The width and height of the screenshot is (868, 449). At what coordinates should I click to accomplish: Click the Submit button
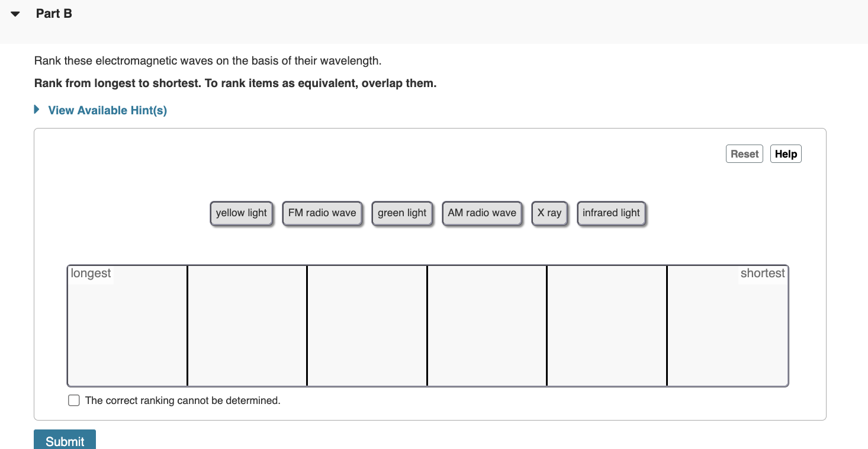[65, 441]
